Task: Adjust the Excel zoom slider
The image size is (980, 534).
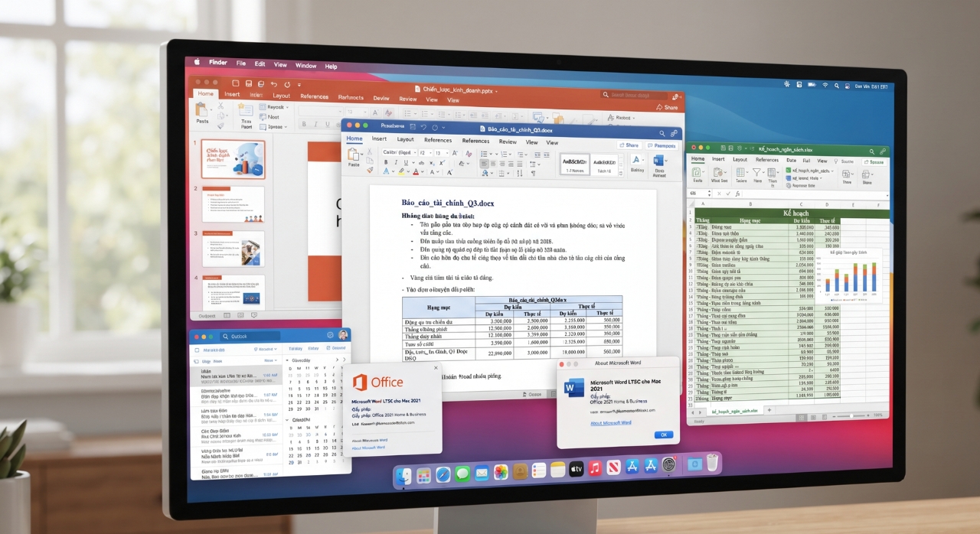Action: pyautogui.click(x=850, y=415)
